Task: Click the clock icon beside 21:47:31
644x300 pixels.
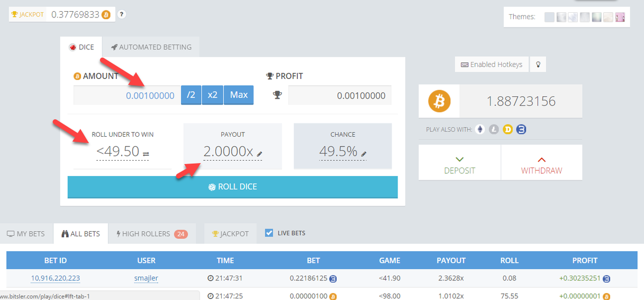Action: coord(210,278)
